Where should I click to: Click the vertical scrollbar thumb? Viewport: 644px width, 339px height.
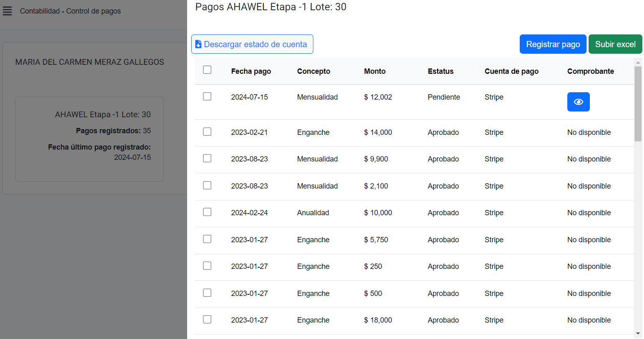pyautogui.click(x=638, y=103)
